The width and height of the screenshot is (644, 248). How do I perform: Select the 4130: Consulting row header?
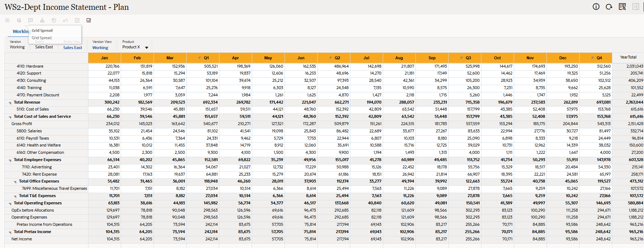[46, 80]
